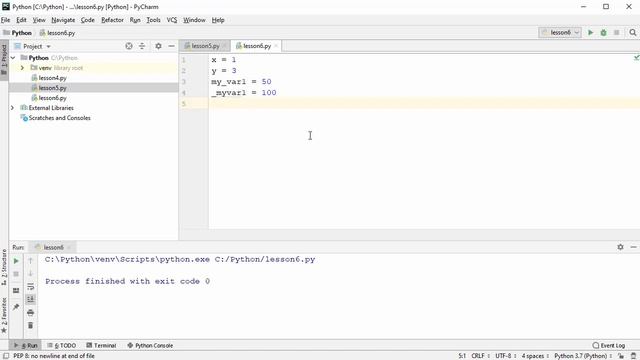Open the Structure side tab
This screenshot has height=360, width=640.
tap(4, 266)
